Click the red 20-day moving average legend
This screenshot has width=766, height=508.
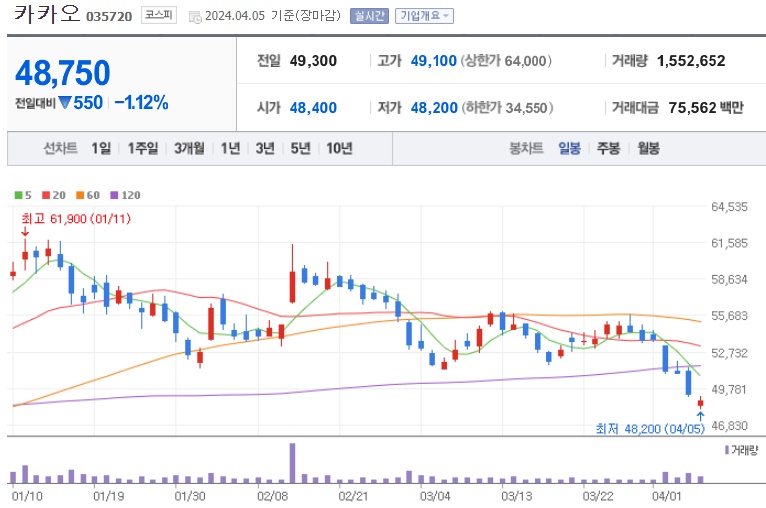pos(54,195)
